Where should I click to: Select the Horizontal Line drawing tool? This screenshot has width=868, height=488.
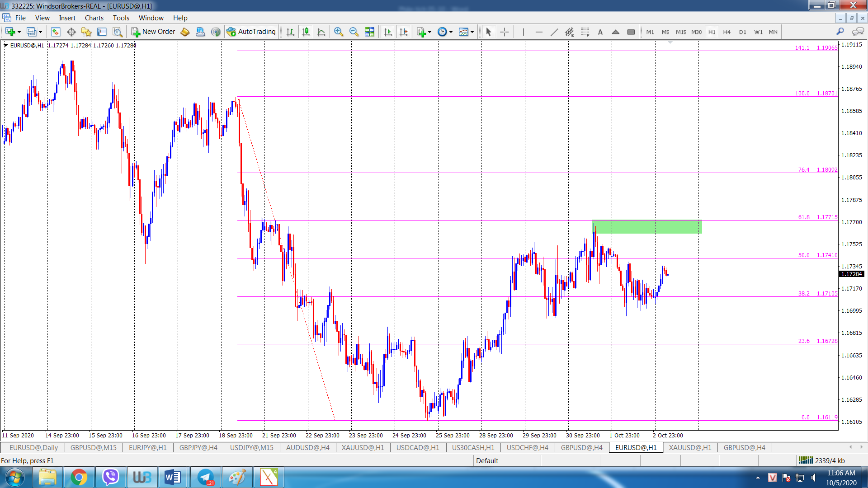tap(538, 32)
